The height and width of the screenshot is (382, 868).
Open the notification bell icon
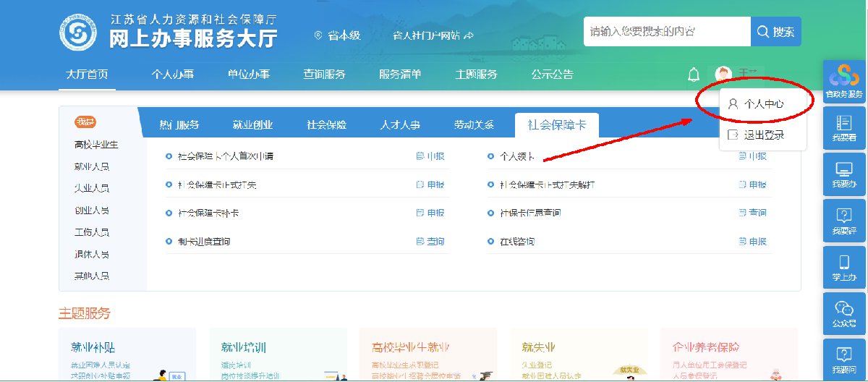694,74
